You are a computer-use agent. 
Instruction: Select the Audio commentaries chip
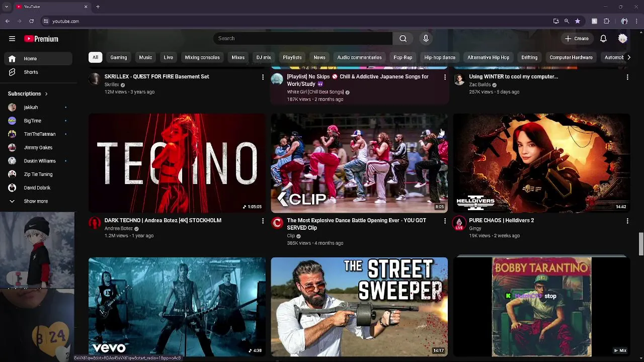(x=359, y=57)
